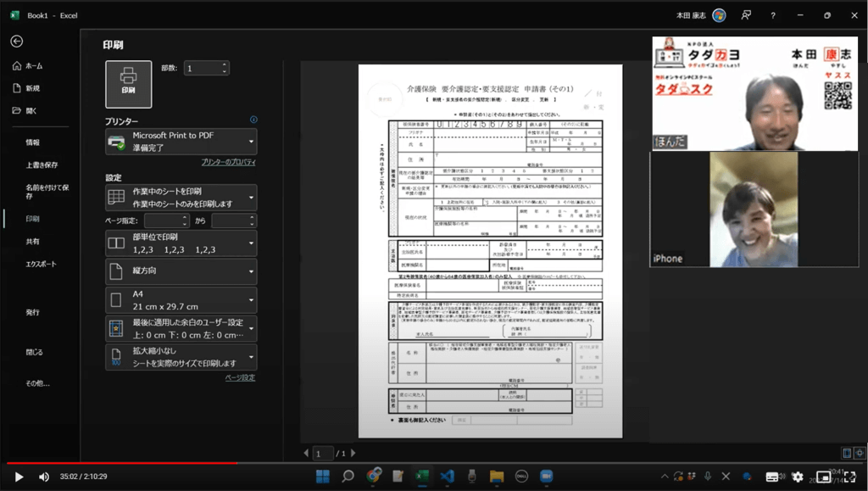Open video settings gear
Viewport: 868px width, 491px height.
[798, 477]
